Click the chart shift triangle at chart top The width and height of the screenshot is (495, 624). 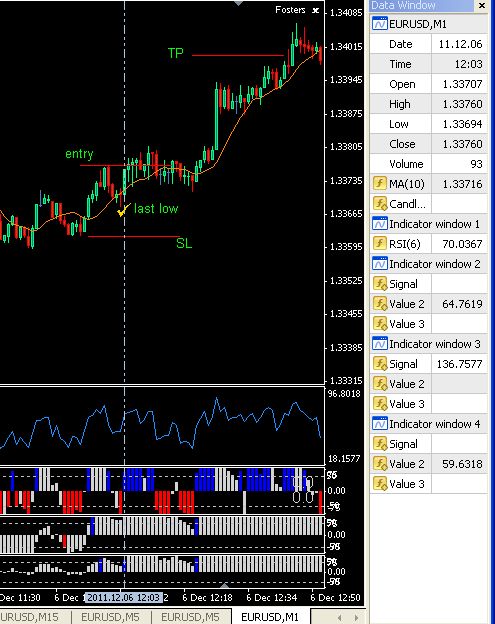click(x=238, y=3)
